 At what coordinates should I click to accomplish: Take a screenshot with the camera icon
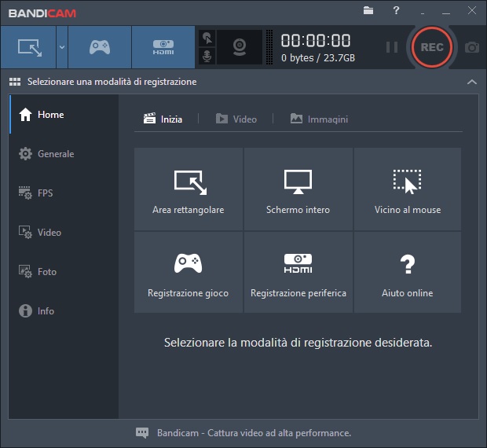coord(472,47)
